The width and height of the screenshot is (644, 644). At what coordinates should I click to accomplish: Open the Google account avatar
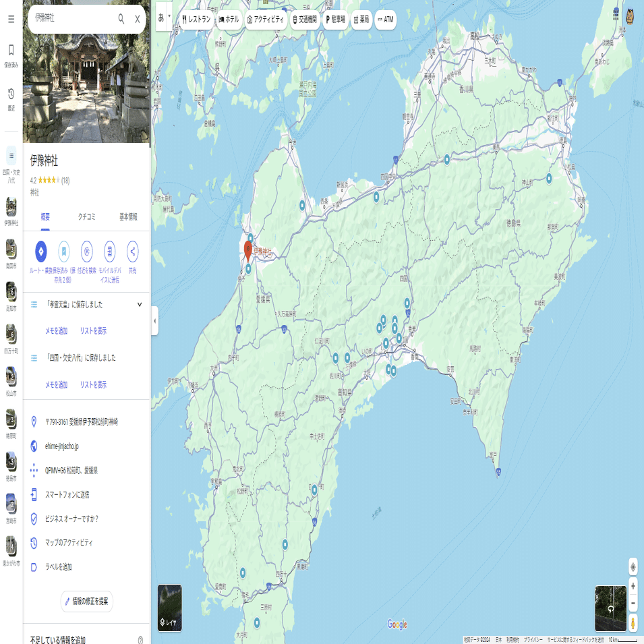point(630,16)
